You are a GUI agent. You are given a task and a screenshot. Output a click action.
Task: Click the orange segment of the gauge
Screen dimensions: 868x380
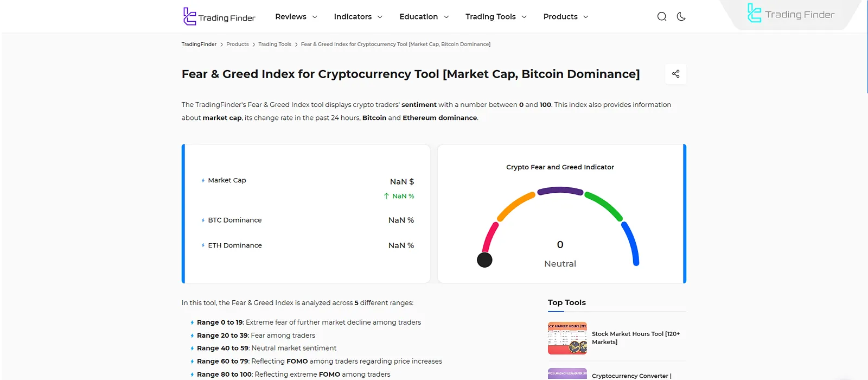tap(515, 206)
